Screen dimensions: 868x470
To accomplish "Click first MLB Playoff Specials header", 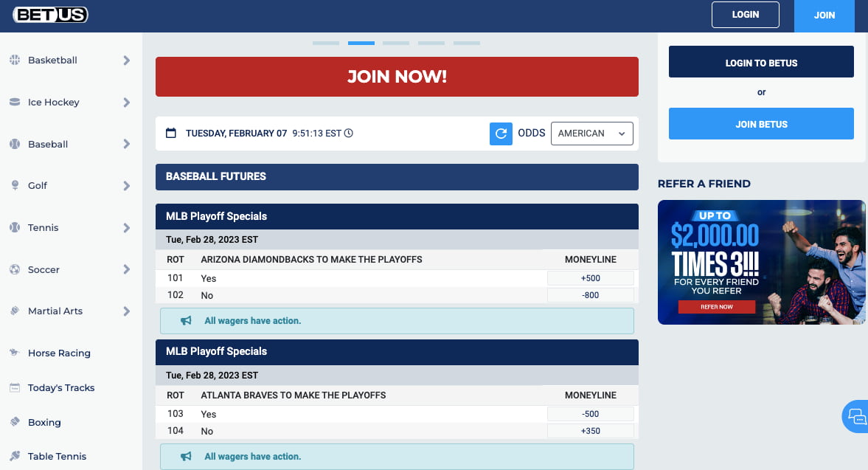I will coord(397,216).
